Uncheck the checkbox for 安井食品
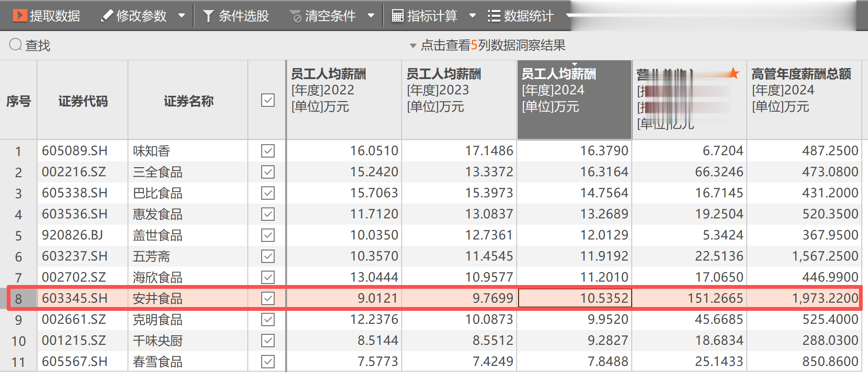The height and width of the screenshot is (376, 868). pos(268,298)
